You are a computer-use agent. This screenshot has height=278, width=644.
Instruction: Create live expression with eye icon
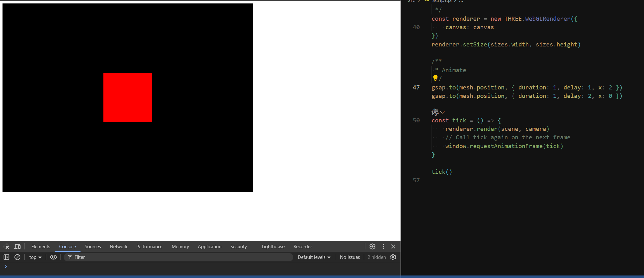54,257
